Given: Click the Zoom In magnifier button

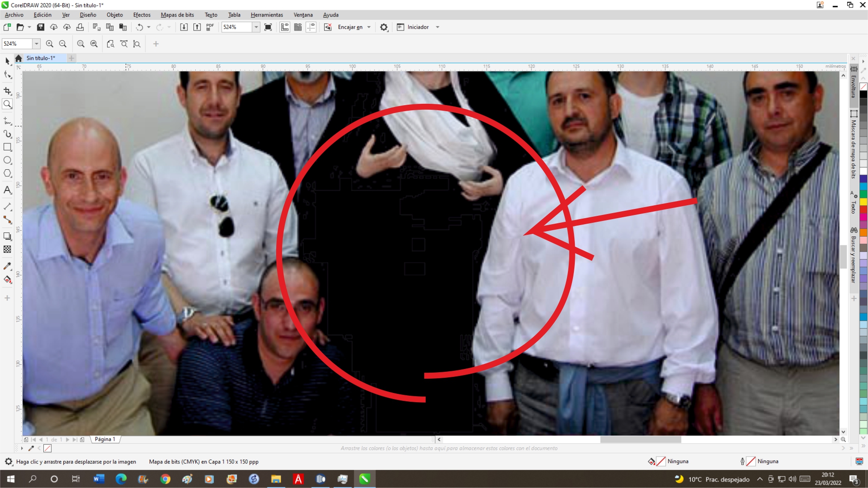Looking at the screenshot, I should coord(50,44).
